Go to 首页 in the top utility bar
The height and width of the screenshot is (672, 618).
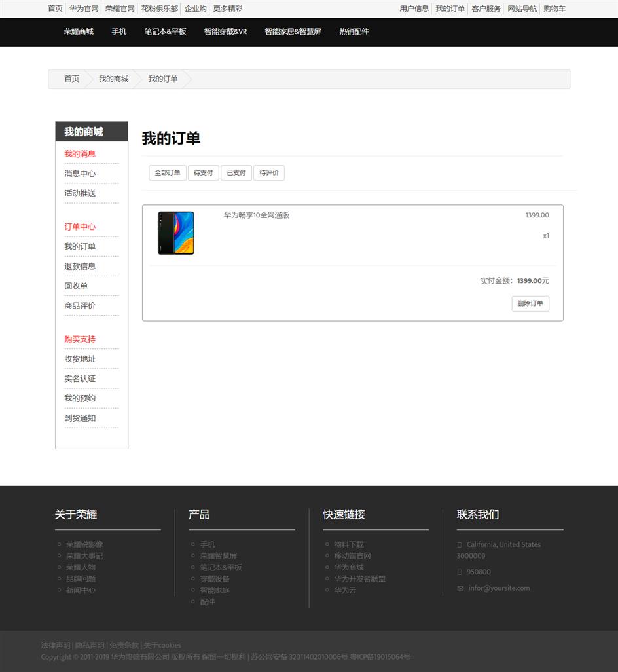pos(55,9)
